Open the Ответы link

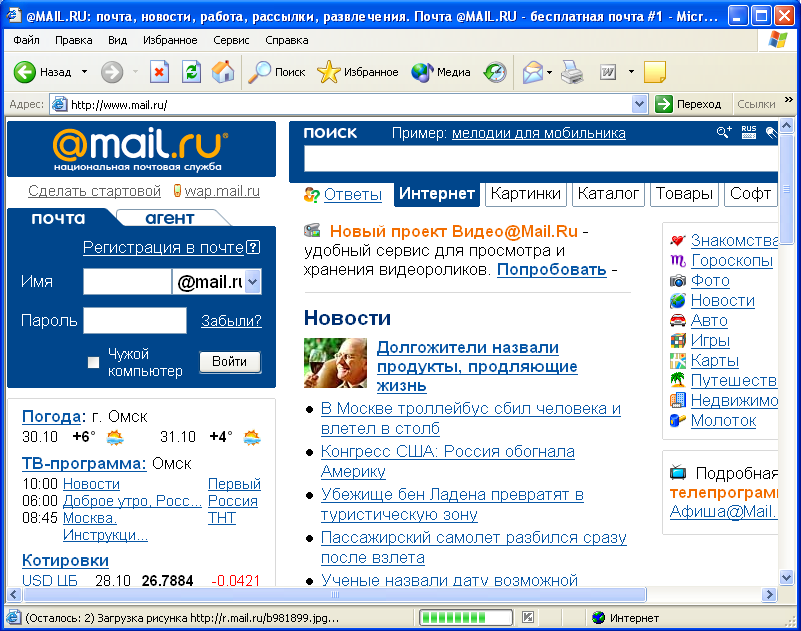[x=353, y=195]
